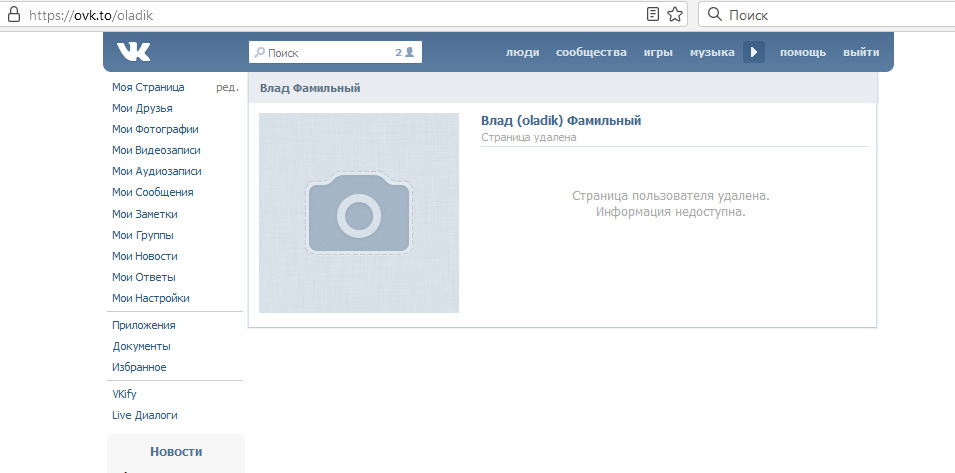Click the camera placeholder avatar
This screenshot has height=473, width=955.
(x=359, y=213)
